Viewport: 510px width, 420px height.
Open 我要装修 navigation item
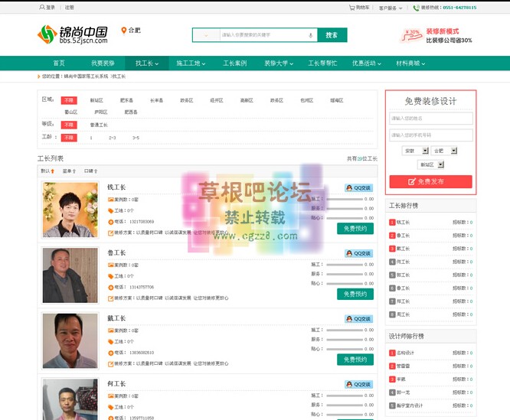[x=103, y=63]
